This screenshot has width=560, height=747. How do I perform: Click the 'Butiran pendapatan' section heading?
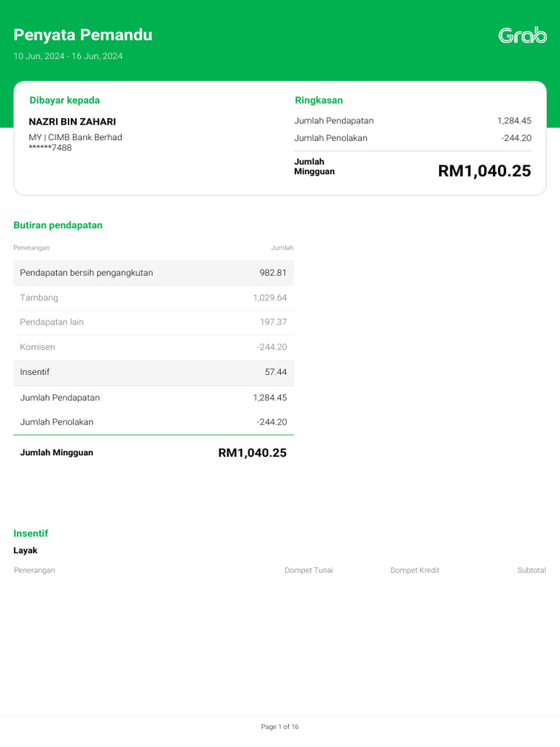[58, 225]
